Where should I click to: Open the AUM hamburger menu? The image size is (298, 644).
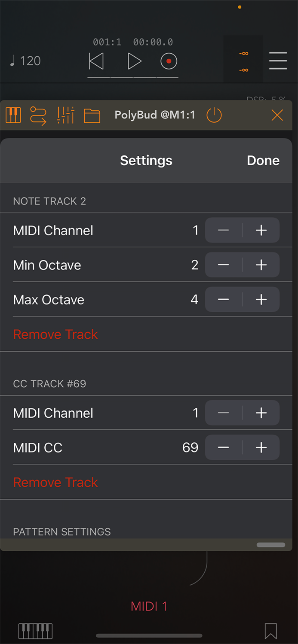[278, 61]
